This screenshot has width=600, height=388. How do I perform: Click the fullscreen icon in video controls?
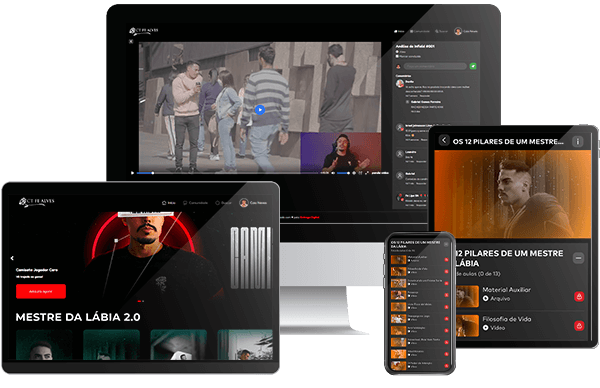367,173
